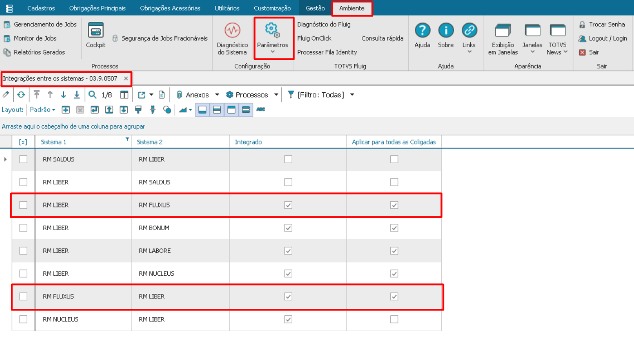Open Monitor de Jobs
The image size is (634, 364).
click(30, 38)
